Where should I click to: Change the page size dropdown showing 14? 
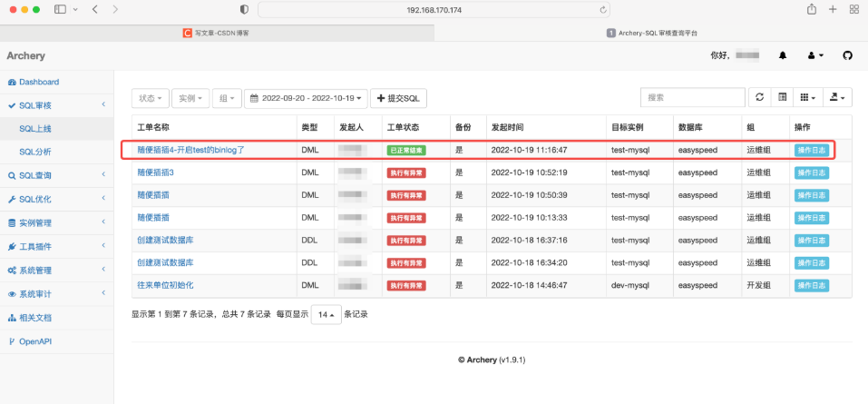click(x=326, y=314)
